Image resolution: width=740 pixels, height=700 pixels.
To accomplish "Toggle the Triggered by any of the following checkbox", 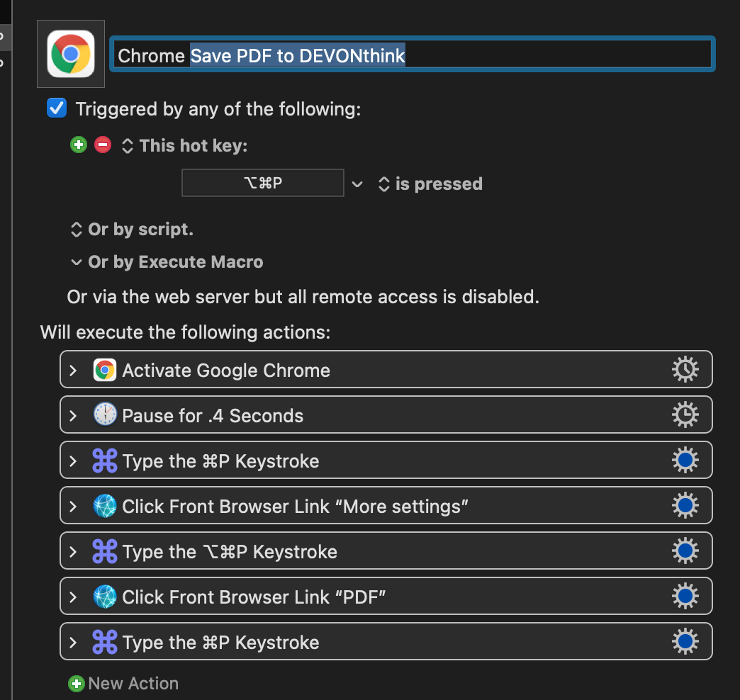I will (56, 108).
